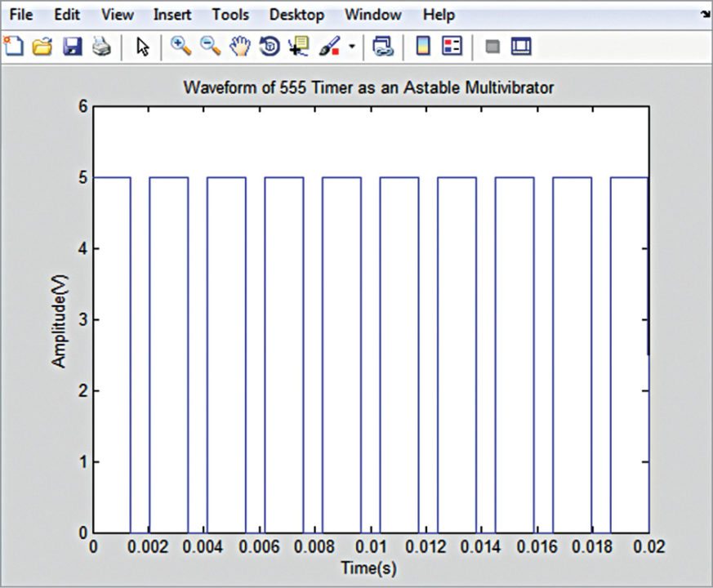The height and width of the screenshot is (588, 713).
Task: Activate the Rotate 3D tool
Action: (x=269, y=47)
